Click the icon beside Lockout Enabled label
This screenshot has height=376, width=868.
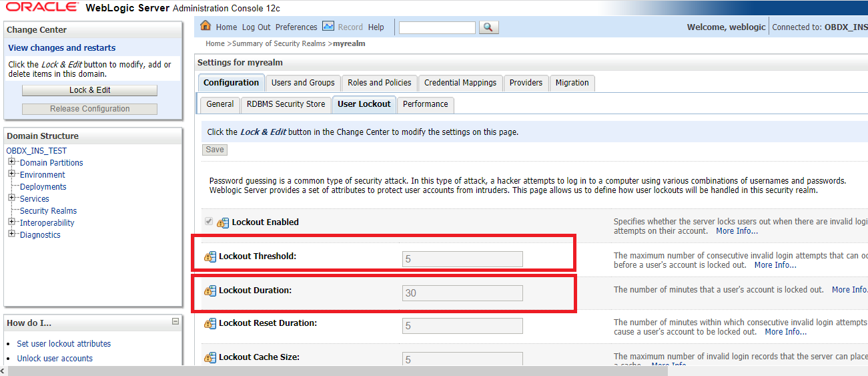224,222
